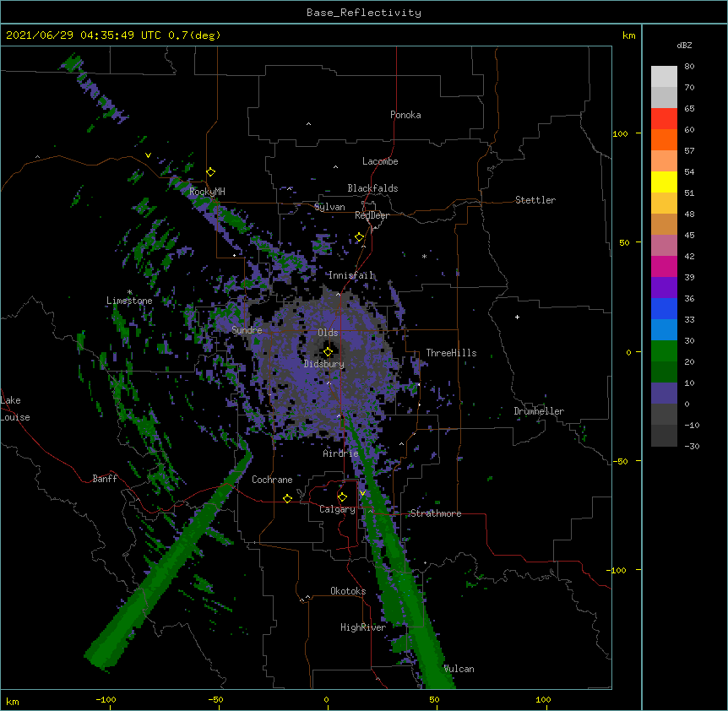
Task: Click the Lacombe city label
Action: coord(380,161)
